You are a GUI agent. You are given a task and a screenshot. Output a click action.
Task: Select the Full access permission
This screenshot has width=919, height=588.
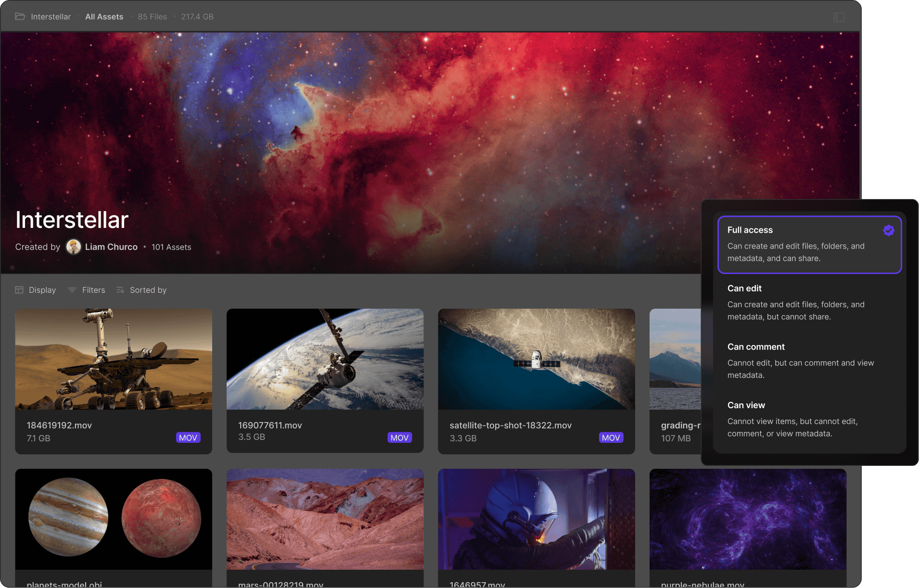pyautogui.click(x=809, y=244)
